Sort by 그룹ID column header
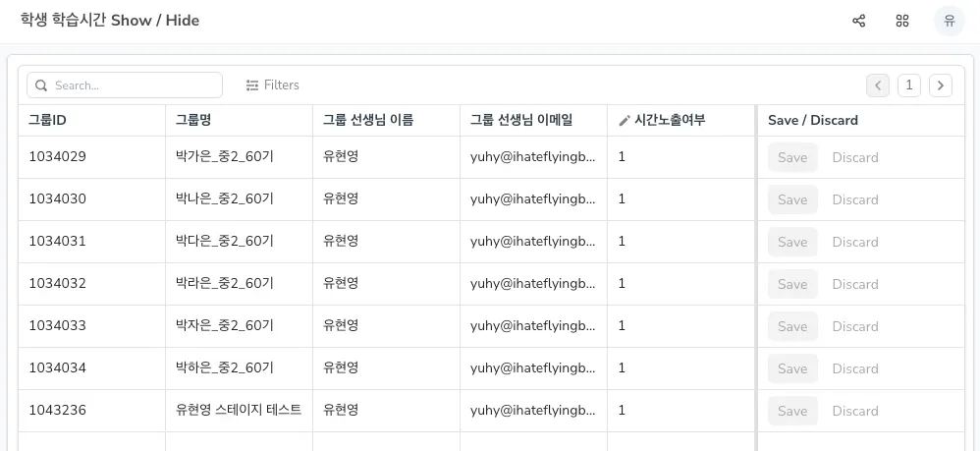This screenshot has height=451, width=980. click(x=47, y=121)
